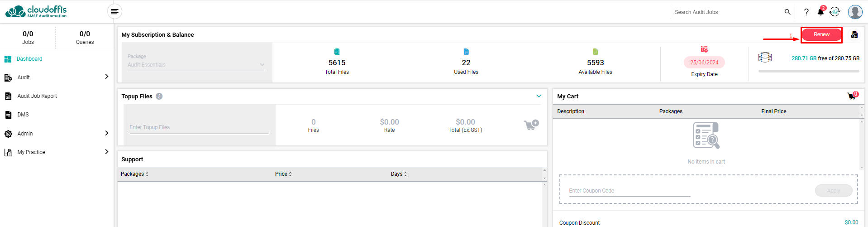
Task: Click the Expiry Date calendar icon
Action: [704, 49]
